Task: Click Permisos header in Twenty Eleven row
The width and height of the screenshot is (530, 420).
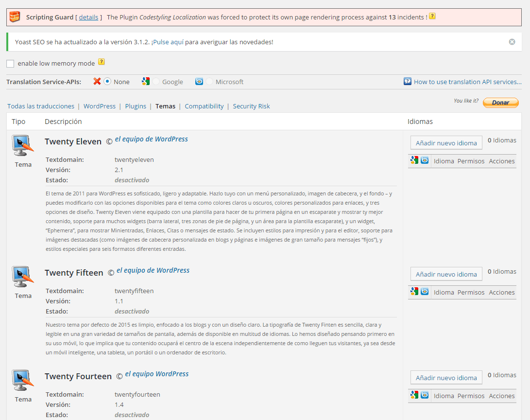Action: click(x=471, y=161)
